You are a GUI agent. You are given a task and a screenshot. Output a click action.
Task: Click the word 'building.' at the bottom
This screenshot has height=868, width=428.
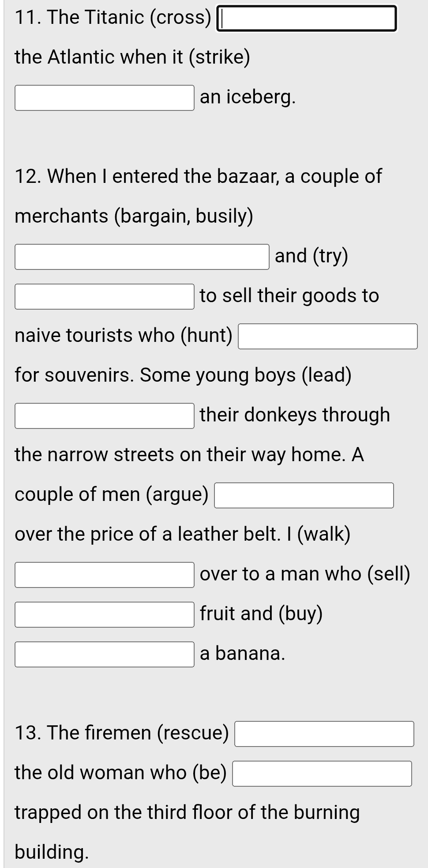click(x=52, y=852)
